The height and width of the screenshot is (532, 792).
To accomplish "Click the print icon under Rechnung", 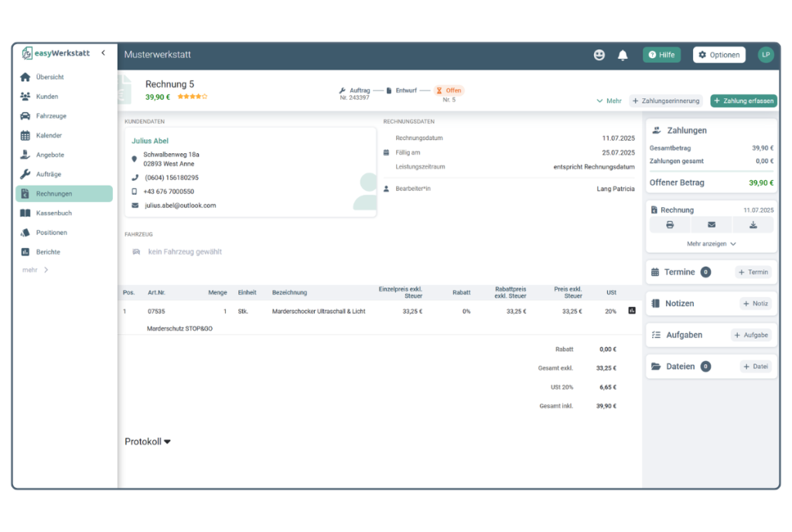I will point(670,225).
